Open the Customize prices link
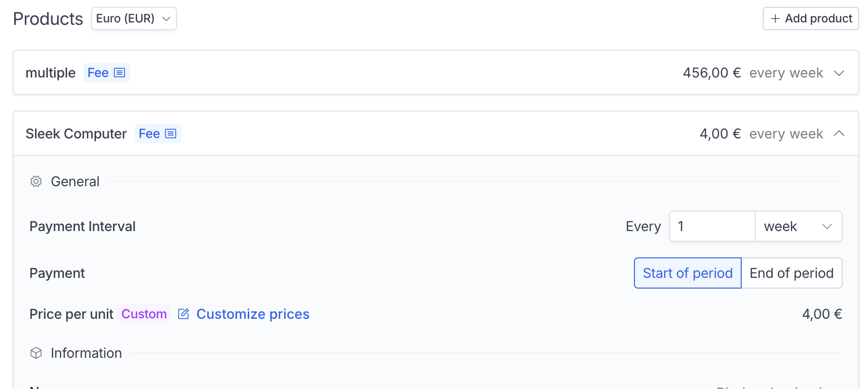This screenshot has height=389, width=868. [x=253, y=314]
